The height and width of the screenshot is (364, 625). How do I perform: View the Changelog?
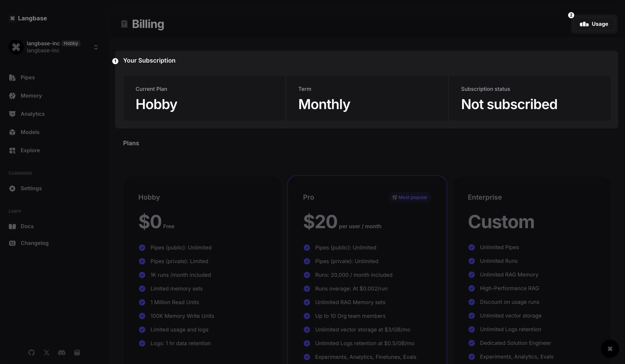pos(34,243)
